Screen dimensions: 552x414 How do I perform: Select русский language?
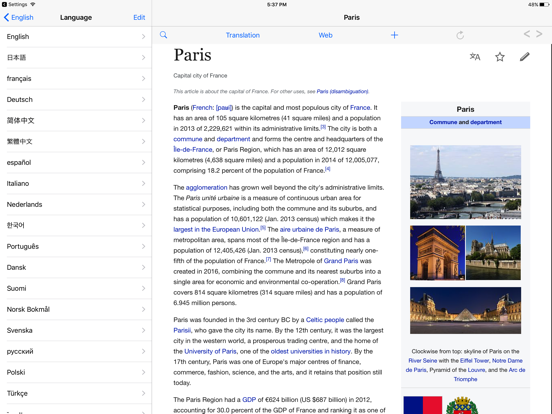76,351
